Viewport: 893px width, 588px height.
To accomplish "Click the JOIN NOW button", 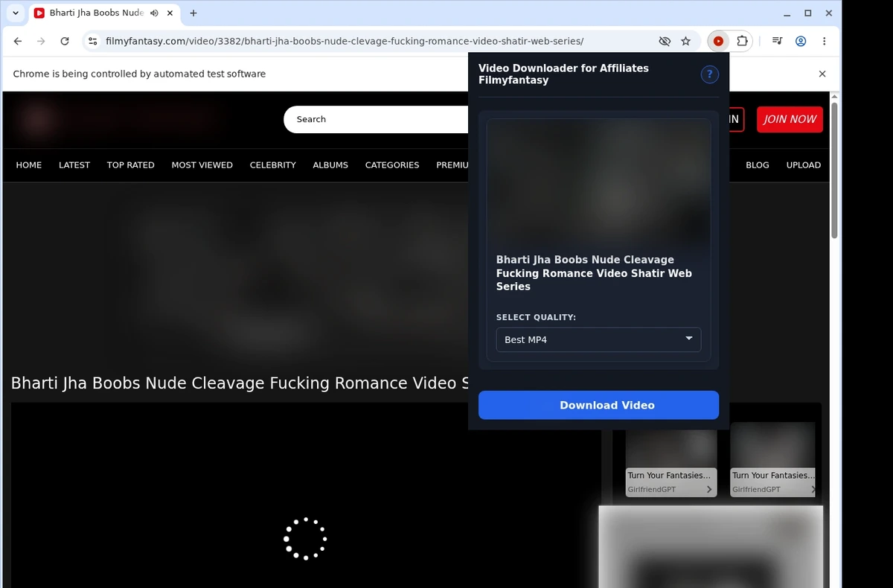I will click(790, 119).
